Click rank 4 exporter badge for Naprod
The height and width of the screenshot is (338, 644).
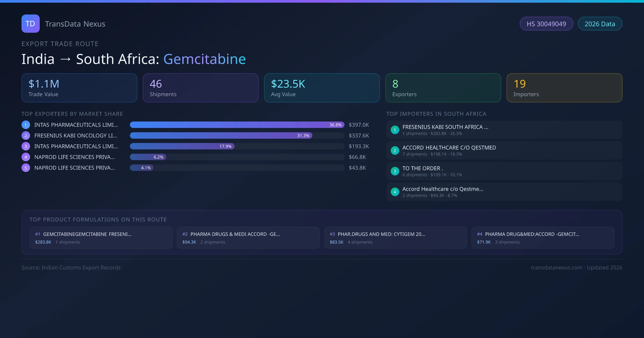(25, 157)
